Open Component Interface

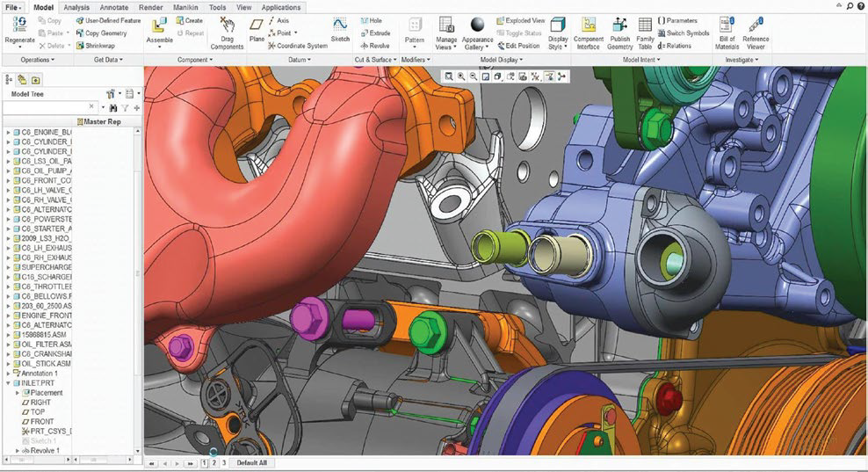click(588, 33)
